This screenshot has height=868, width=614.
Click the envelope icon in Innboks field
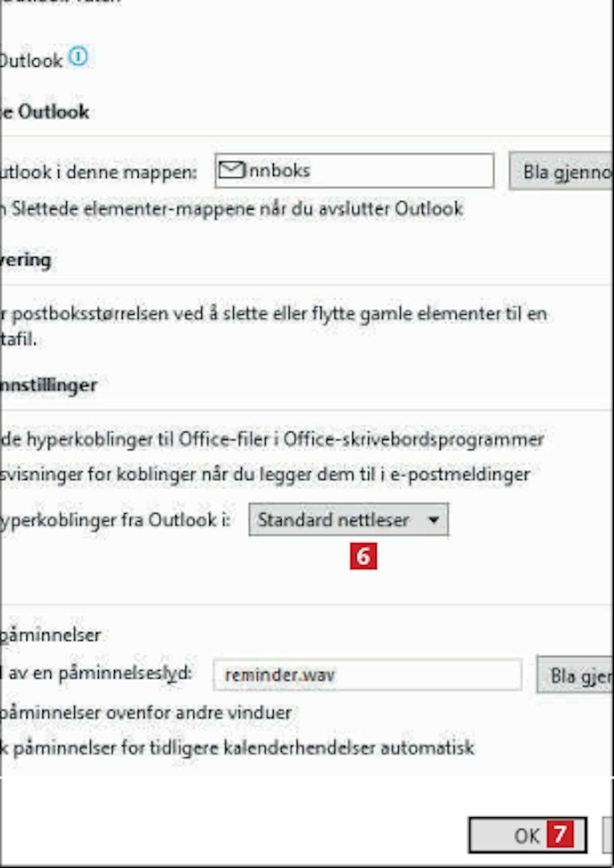(x=231, y=170)
